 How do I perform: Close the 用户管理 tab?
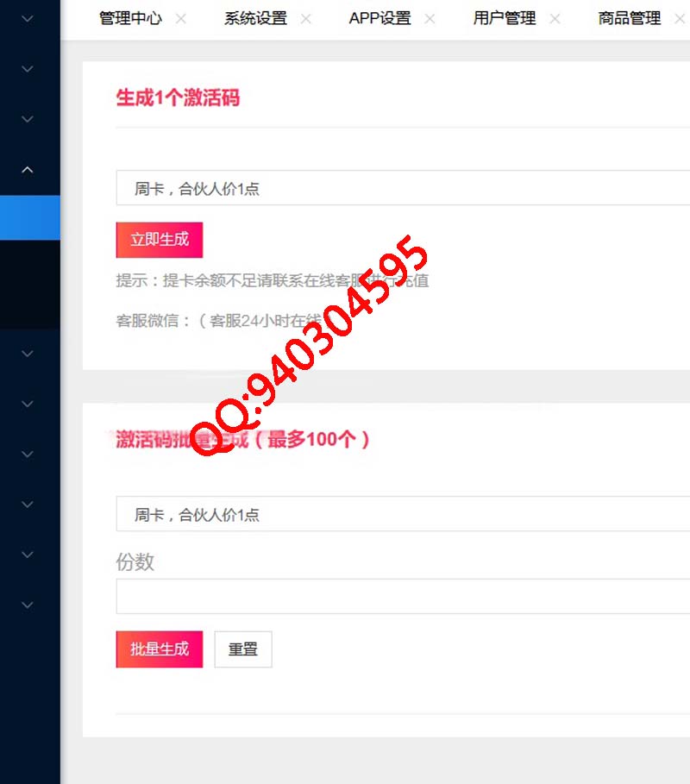(x=555, y=19)
